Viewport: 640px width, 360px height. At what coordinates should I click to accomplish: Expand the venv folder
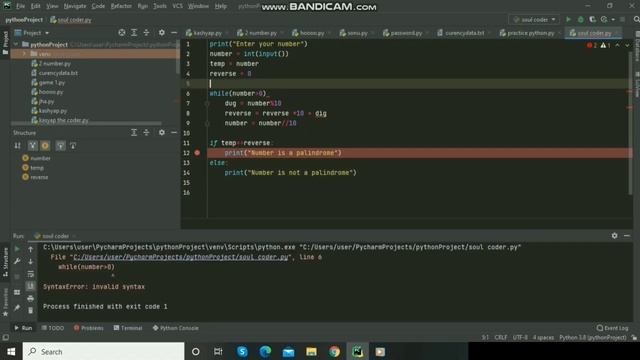[x=24, y=54]
